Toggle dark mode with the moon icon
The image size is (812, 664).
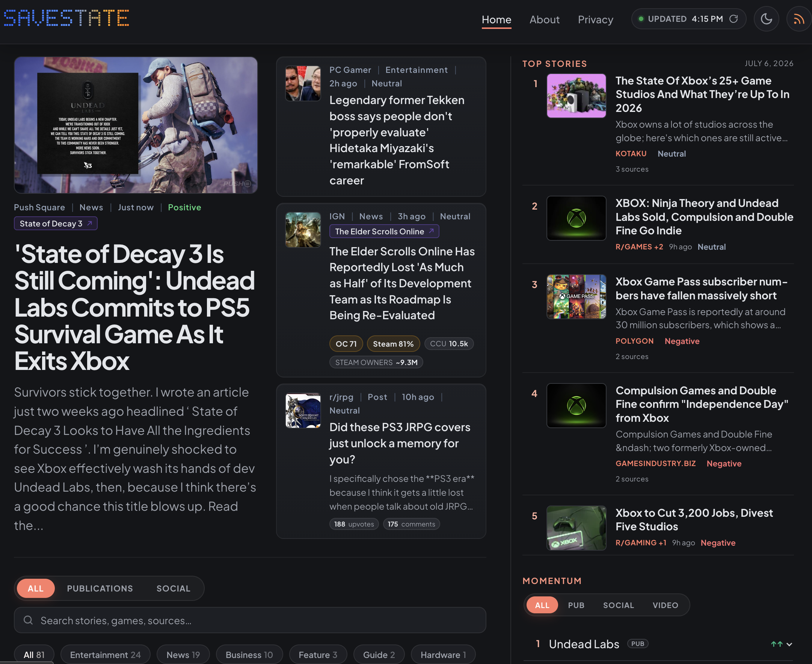[x=766, y=19]
